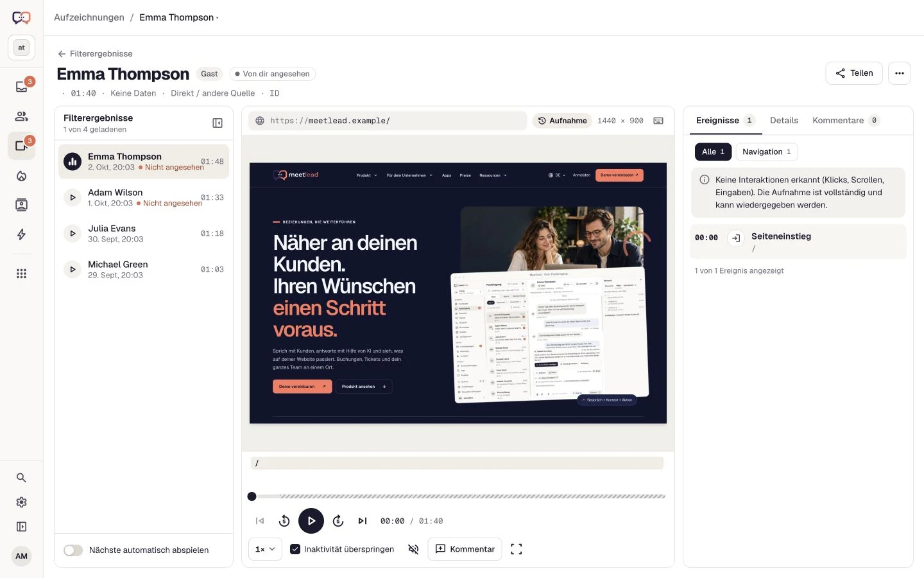The image size is (924, 578).
Task: Click the playback timeline scrubber handle
Action: [252, 496]
